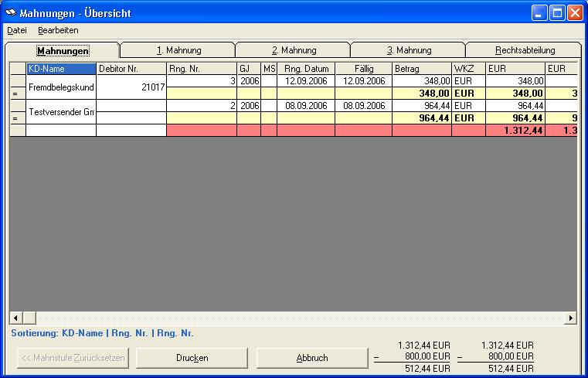Open the Bearbeiten menu
This screenshot has height=378, width=588.
click(x=58, y=30)
